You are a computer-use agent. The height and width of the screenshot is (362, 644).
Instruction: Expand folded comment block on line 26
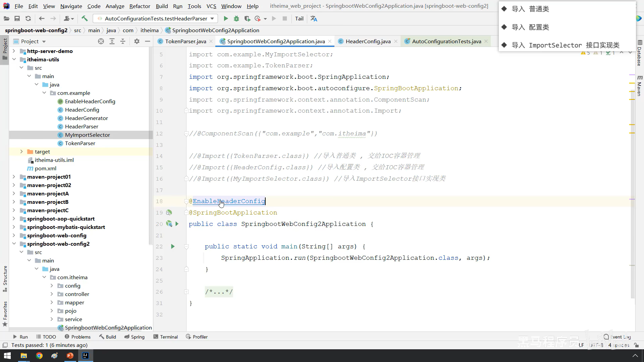pyautogui.click(x=186, y=292)
